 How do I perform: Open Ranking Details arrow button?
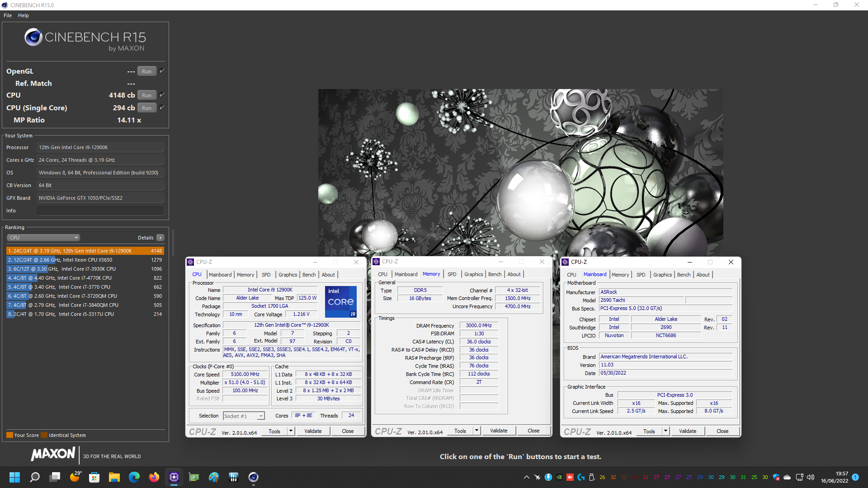(x=160, y=238)
